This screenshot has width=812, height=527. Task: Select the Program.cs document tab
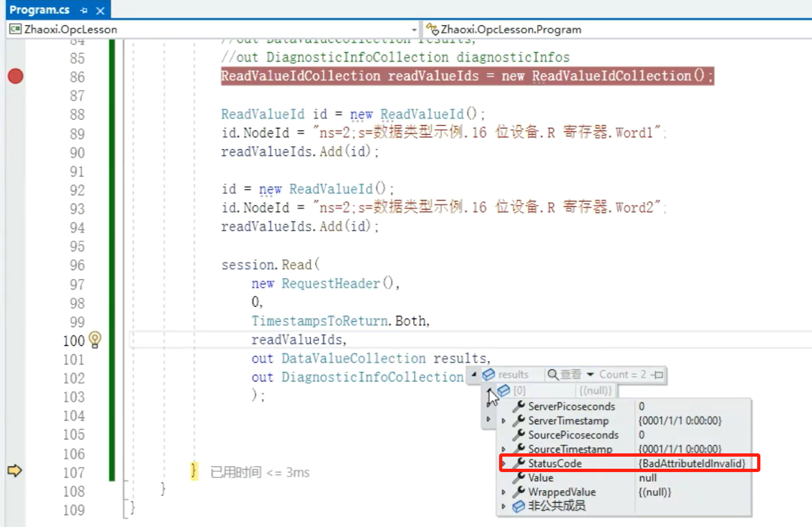40,10
